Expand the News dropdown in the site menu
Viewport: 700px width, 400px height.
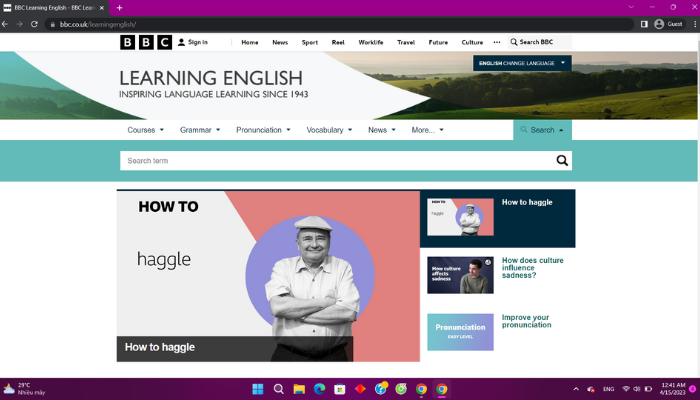382,130
